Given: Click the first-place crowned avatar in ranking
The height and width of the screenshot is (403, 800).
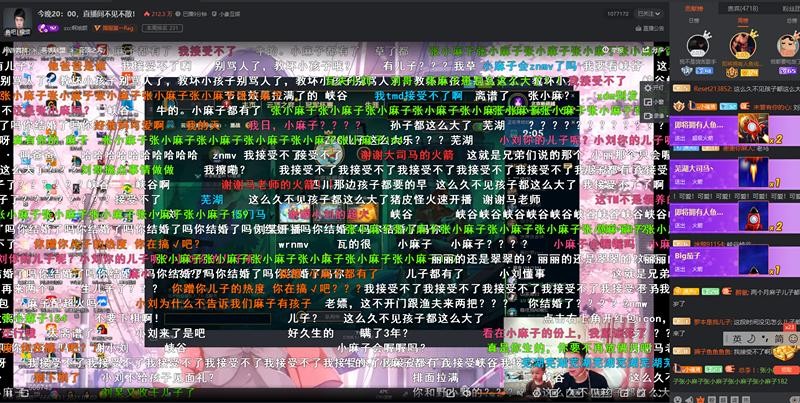Looking at the screenshot, I should (x=742, y=44).
